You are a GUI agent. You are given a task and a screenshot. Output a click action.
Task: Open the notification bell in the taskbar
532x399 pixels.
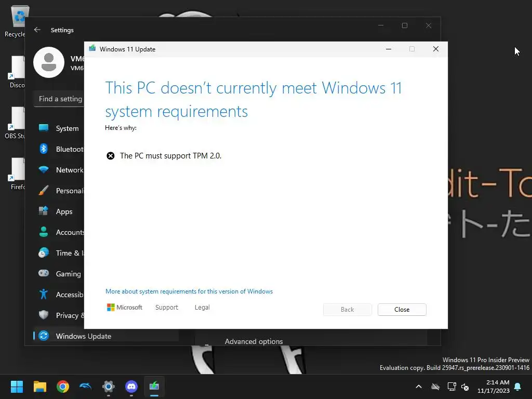pos(518,387)
